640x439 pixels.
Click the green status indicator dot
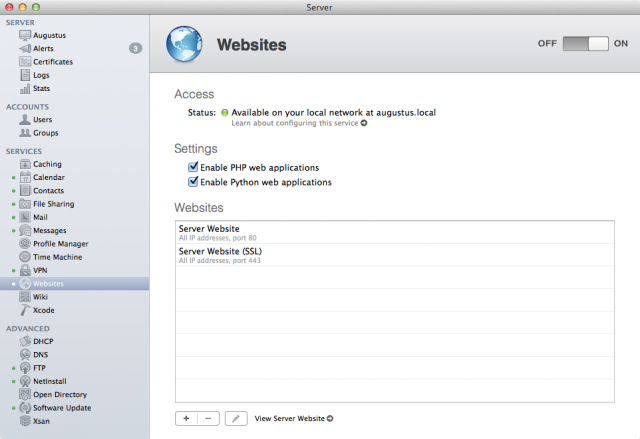pyautogui.click(x=224, y=113)
